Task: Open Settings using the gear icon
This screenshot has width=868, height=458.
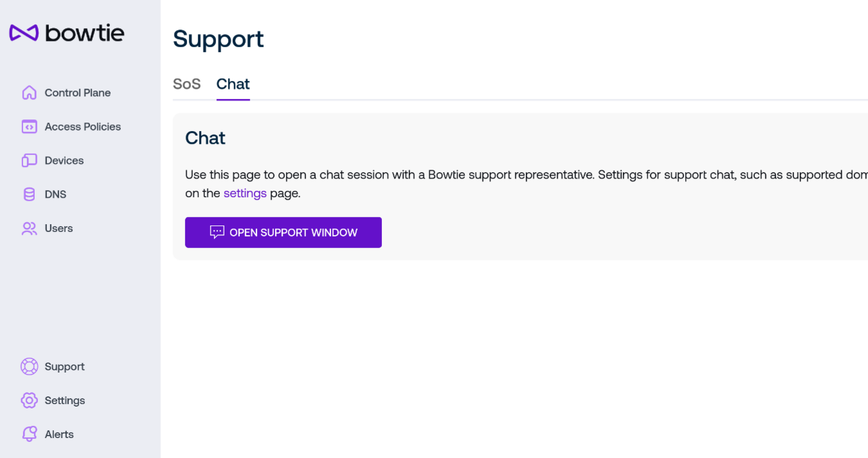Action: coord(29,400)
